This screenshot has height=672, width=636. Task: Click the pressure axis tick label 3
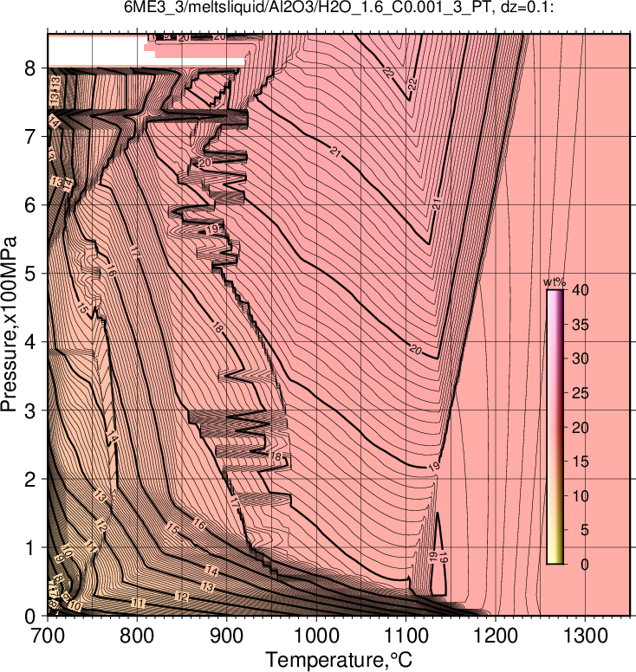click(x=30, y=410)
